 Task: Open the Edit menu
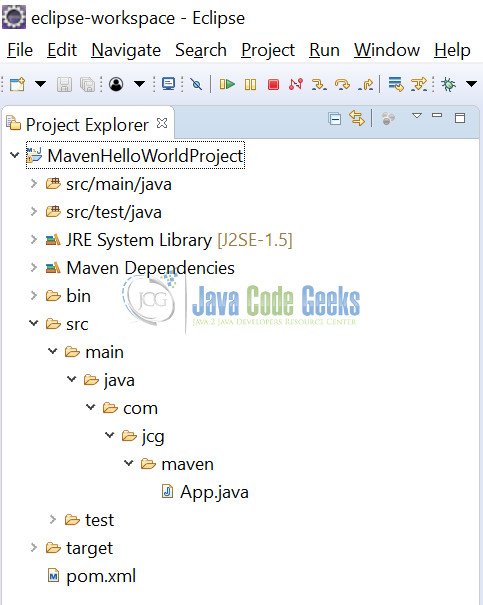click(62, 50)
